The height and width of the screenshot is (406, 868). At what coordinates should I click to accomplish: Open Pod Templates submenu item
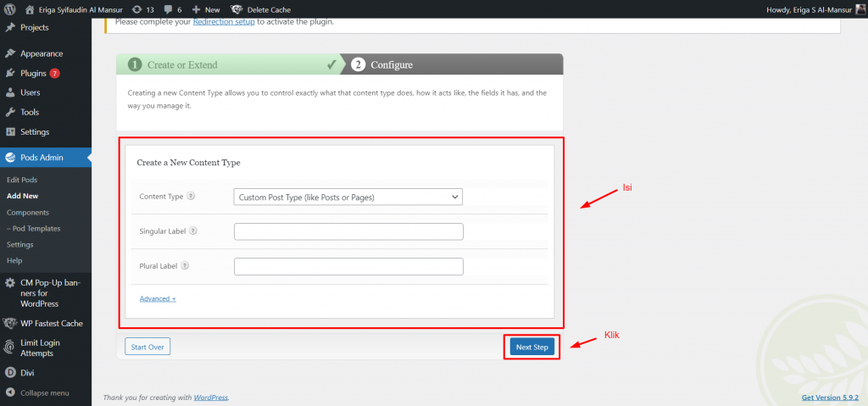(34, 228)
